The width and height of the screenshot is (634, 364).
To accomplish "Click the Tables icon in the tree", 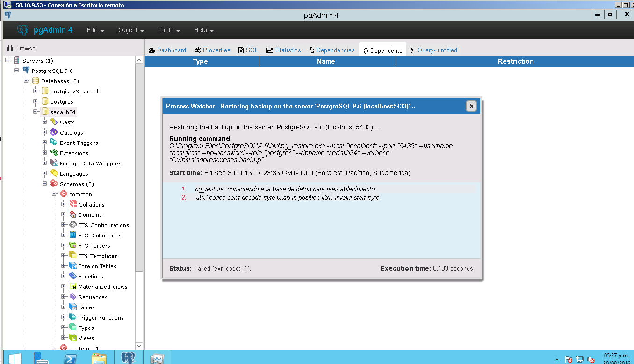I will [73, 307].
